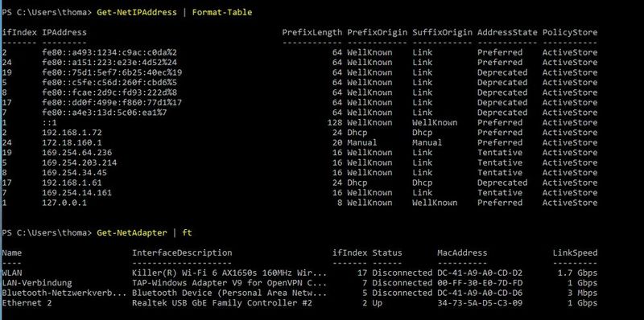Click IP address 169.254.14.161
This screenshot has height=320, width=644.
[x=76, y=193]
